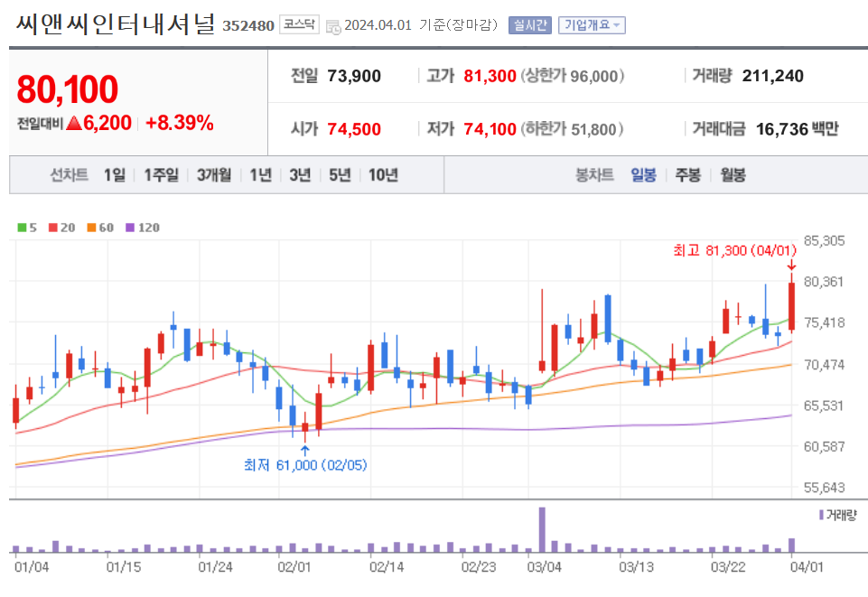
Task: Click the 전일 value 73,900
Action: pyautogui.click(x=354, y=76)
